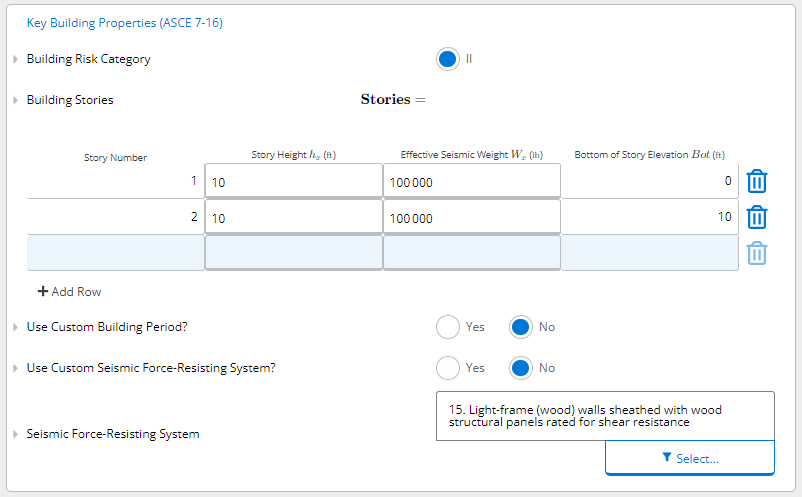Expand the Building Risk Category item
The height and width of the screenshot is (497, 802).
tap(15, 59)
